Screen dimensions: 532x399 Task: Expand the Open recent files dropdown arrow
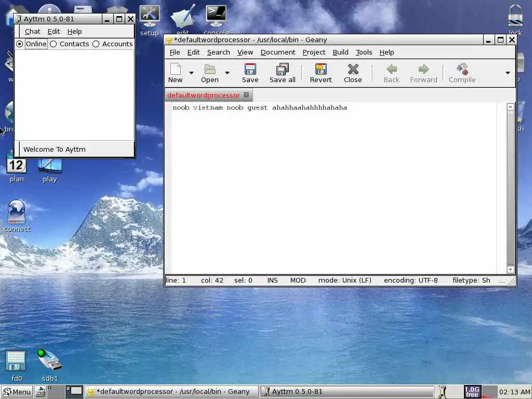coord(228,73)
